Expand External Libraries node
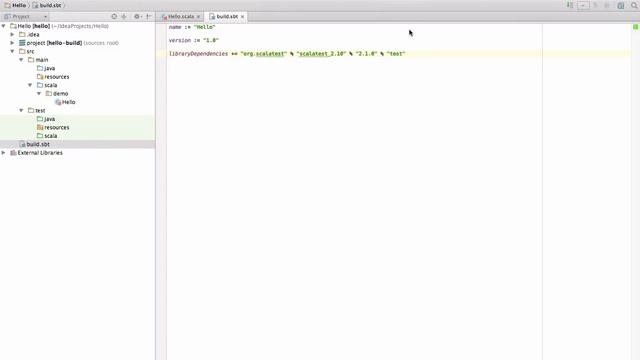Image resolution: width=640 pixels, height=360 pixels. pyautogui.click(x=4, y=152)
